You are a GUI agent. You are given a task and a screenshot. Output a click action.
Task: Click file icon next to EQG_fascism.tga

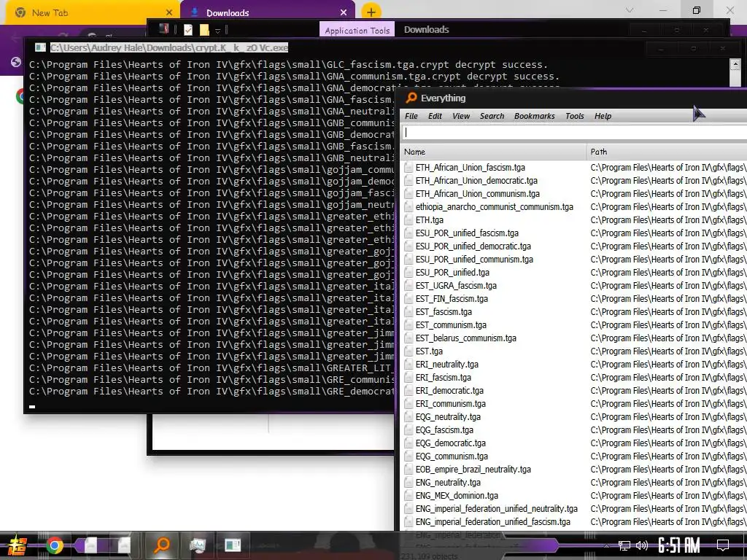click(409, 430)
